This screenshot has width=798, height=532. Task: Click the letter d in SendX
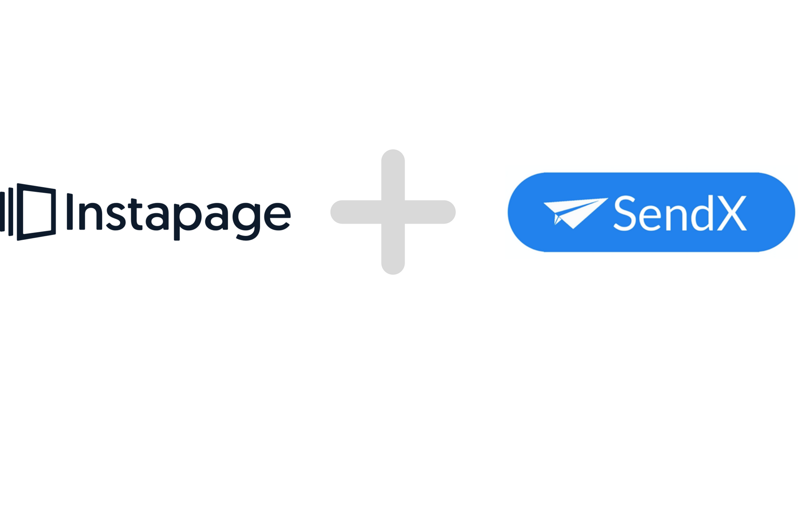click(701, 214)
